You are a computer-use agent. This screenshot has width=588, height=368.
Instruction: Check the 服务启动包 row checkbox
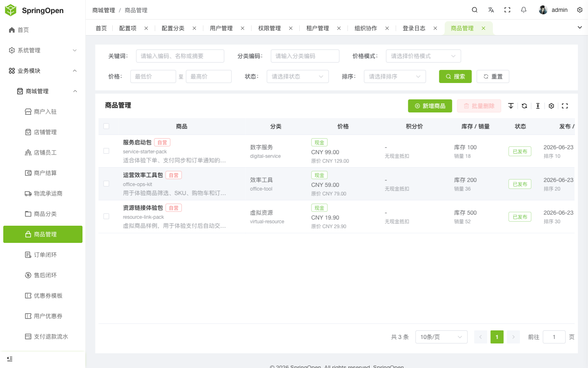tap(106, 151)
